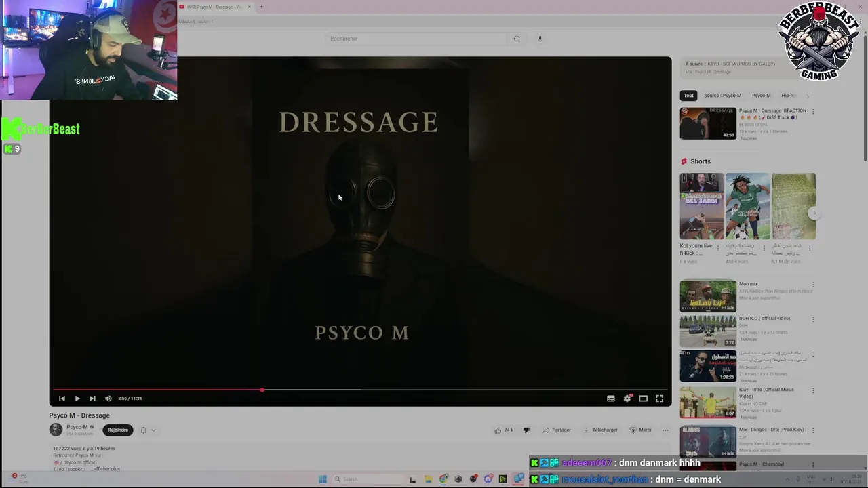Open options for Mix - Blingos - Draj
868x488 pixels.
[812, 430]
